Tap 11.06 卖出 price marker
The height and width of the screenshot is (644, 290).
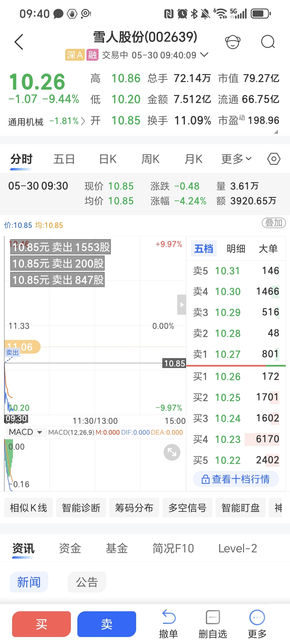(23, 347)
